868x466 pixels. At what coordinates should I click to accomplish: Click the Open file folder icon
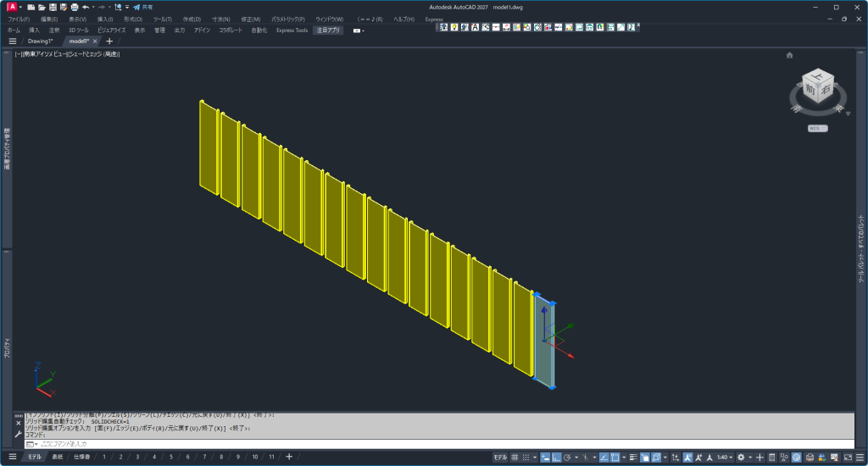(x=41, y=7)
